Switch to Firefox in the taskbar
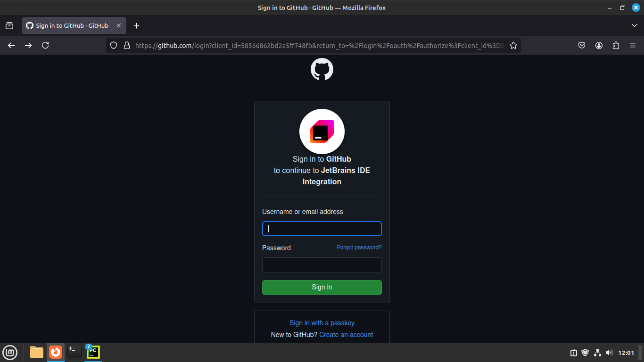 click(x=56, y=352)
